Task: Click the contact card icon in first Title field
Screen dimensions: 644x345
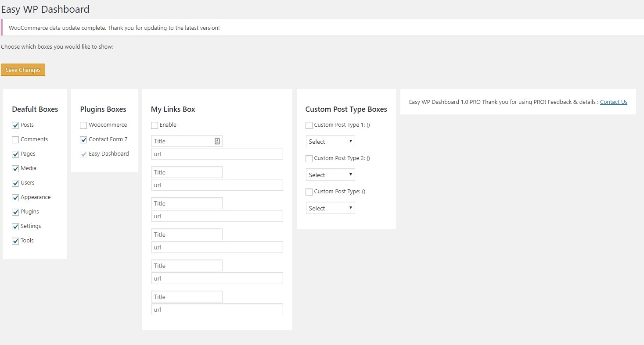Action: [x=217, y=141]
